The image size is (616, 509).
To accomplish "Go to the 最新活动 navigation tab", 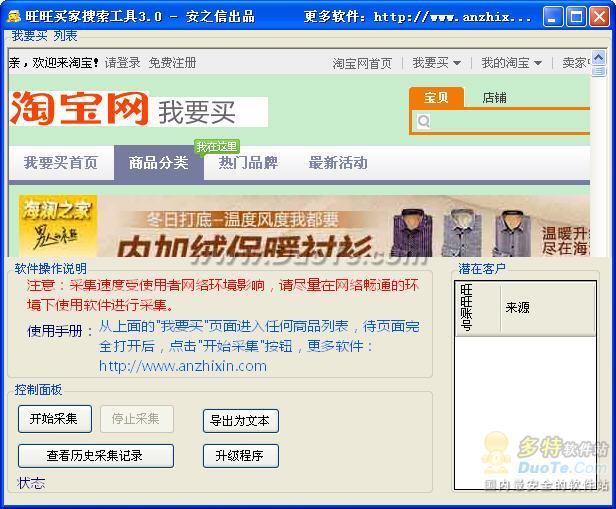I will tap(338, 163).
